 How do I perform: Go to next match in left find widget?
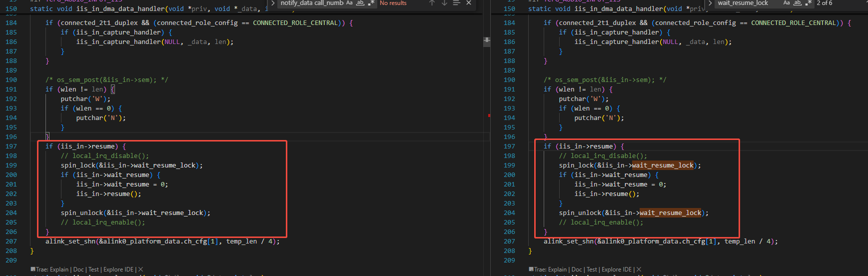[x=444, y=3]
